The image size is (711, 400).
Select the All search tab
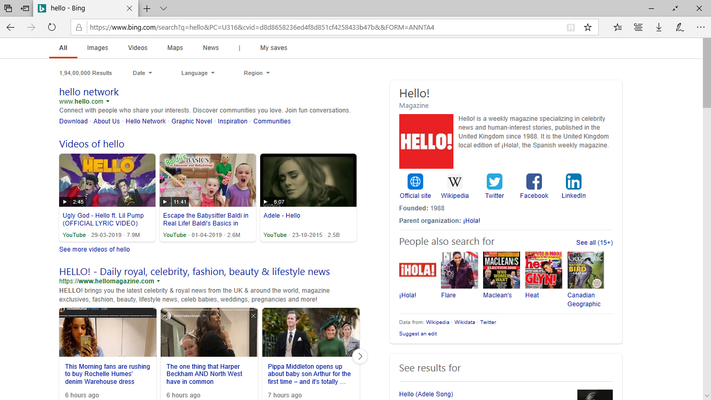click(63, 48)
